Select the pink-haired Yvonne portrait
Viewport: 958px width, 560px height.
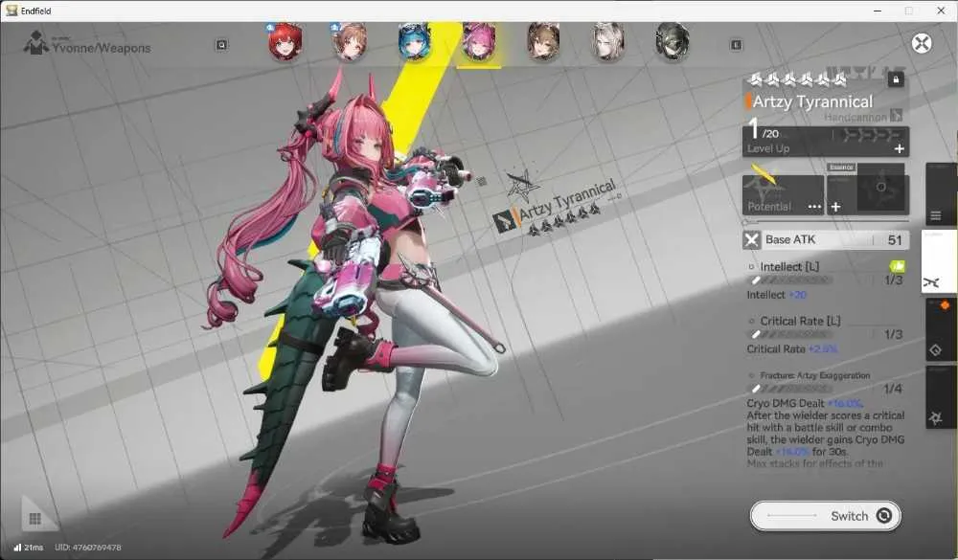pos(479,42)
